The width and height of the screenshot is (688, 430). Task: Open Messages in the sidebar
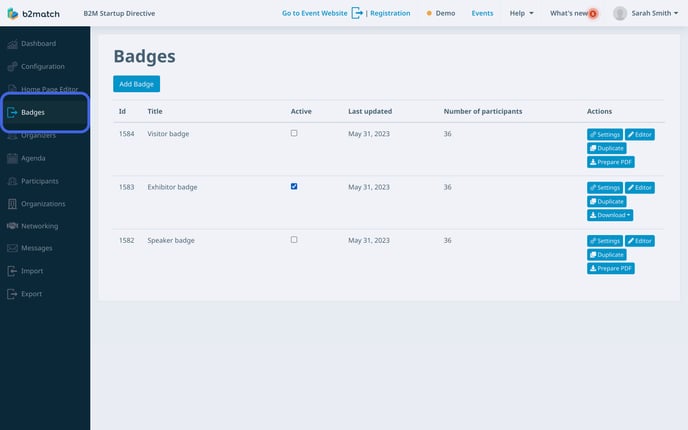point(36,248)
